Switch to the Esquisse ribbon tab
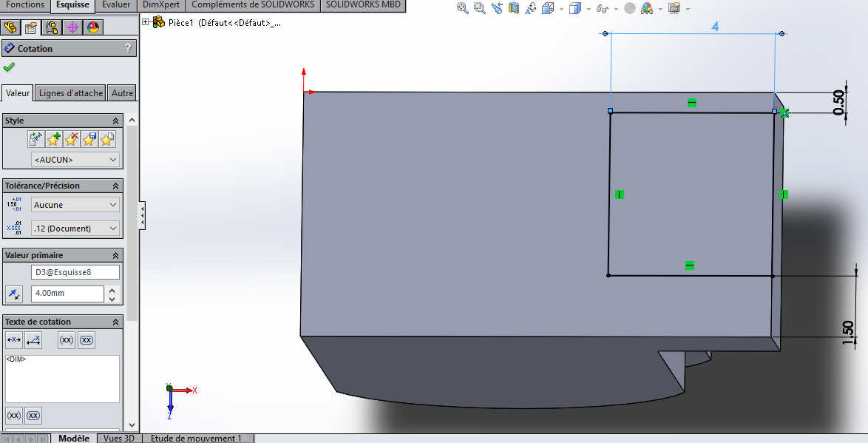The width and height of the screenshot is (868, 443). 72,5
